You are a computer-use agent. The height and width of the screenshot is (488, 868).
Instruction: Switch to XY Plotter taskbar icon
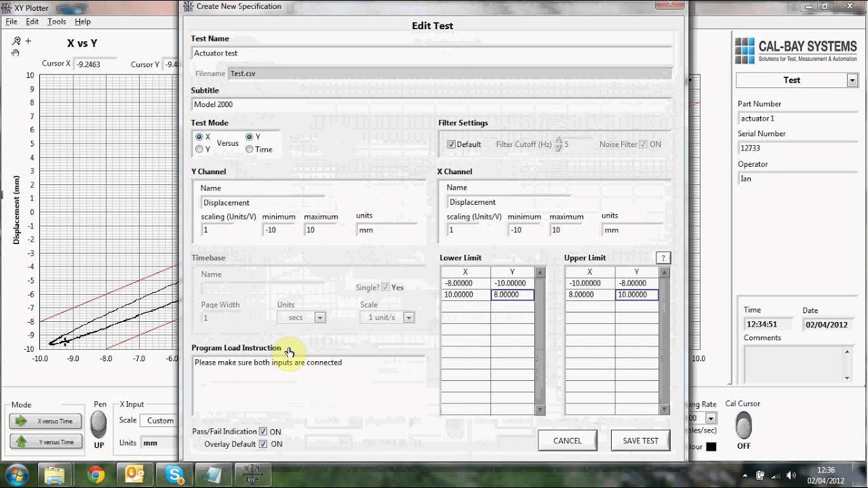[x=252, y=474]
